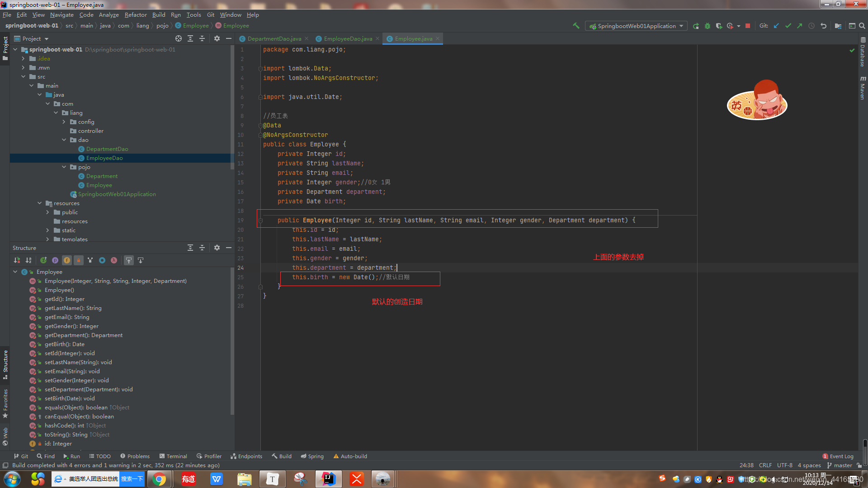Collapse the dao package
The height and width of the screenshot is (488, 868).
pyautogui.click(x=64, y=140)
